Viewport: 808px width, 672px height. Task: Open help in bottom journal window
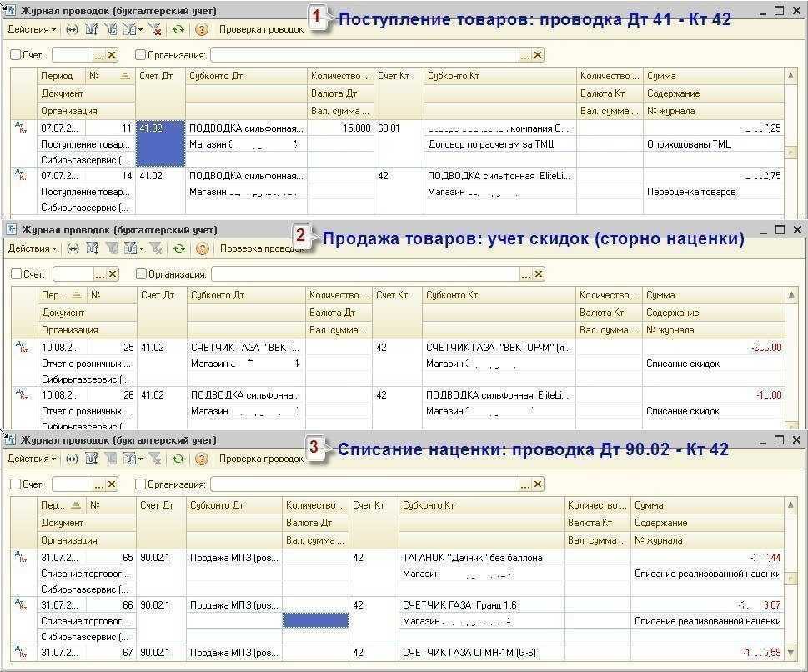[202, 459]
